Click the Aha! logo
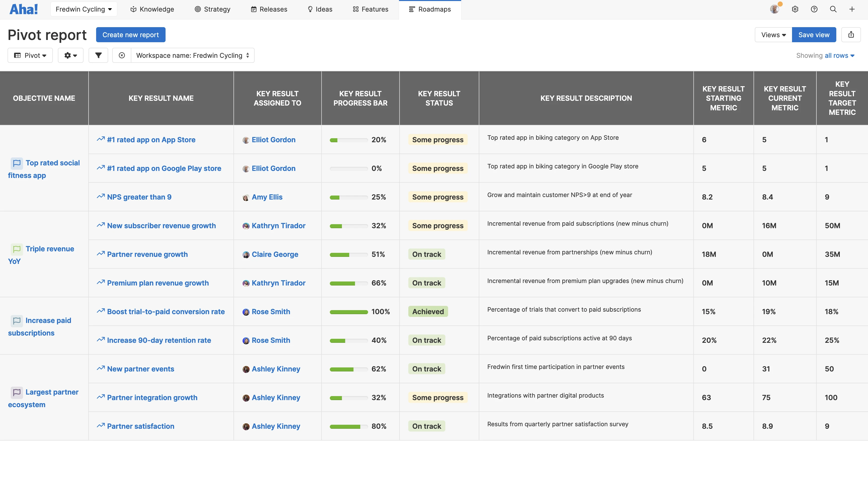 [24, 9]
